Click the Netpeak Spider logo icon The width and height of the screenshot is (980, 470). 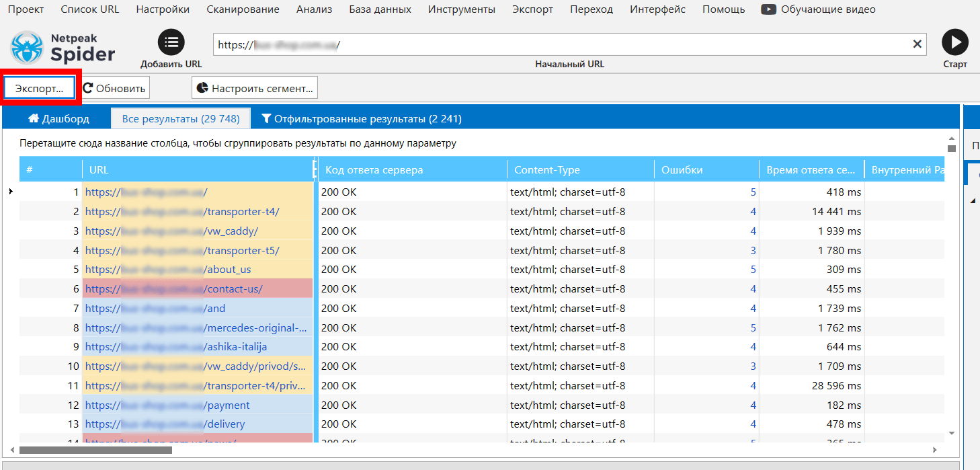28,46
